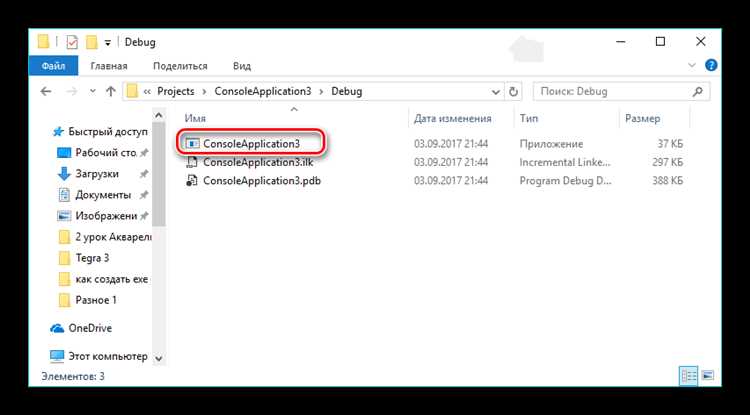Open the Tegra 3 folder
Viewport: 750px width, 415px height.
(92, 258)
